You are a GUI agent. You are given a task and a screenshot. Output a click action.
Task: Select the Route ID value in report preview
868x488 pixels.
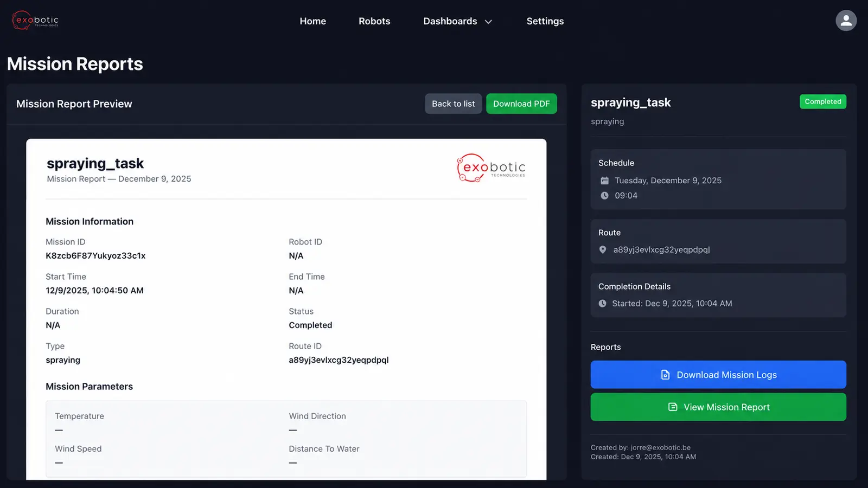(339, 360)
